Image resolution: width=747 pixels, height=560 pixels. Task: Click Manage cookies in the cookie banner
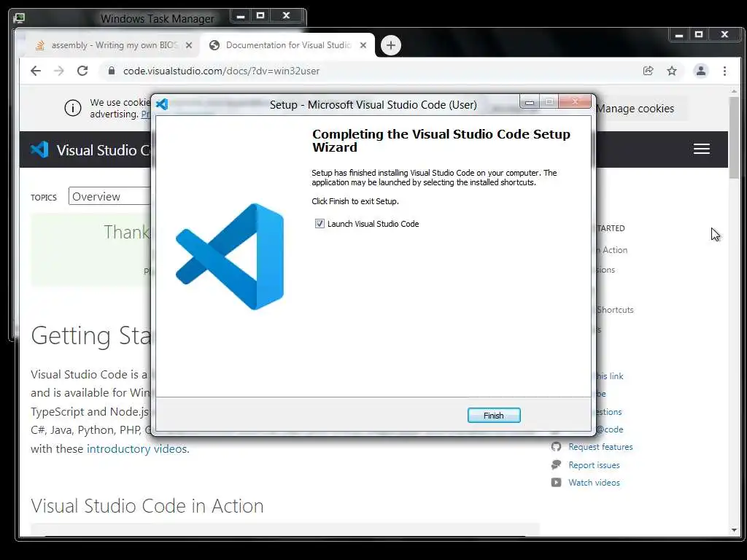[635, 109]
